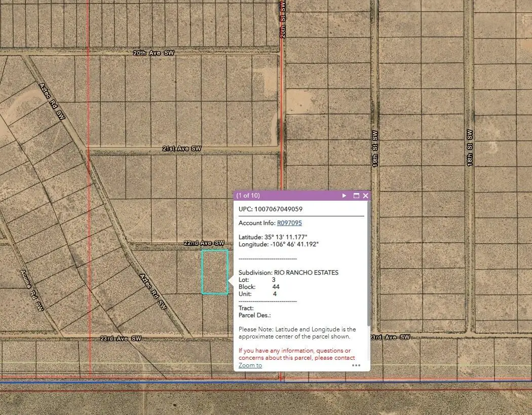Viewport: 532px width, 415px height.
Task: Click the Unit: 4 row
Action: pos(257,294)
